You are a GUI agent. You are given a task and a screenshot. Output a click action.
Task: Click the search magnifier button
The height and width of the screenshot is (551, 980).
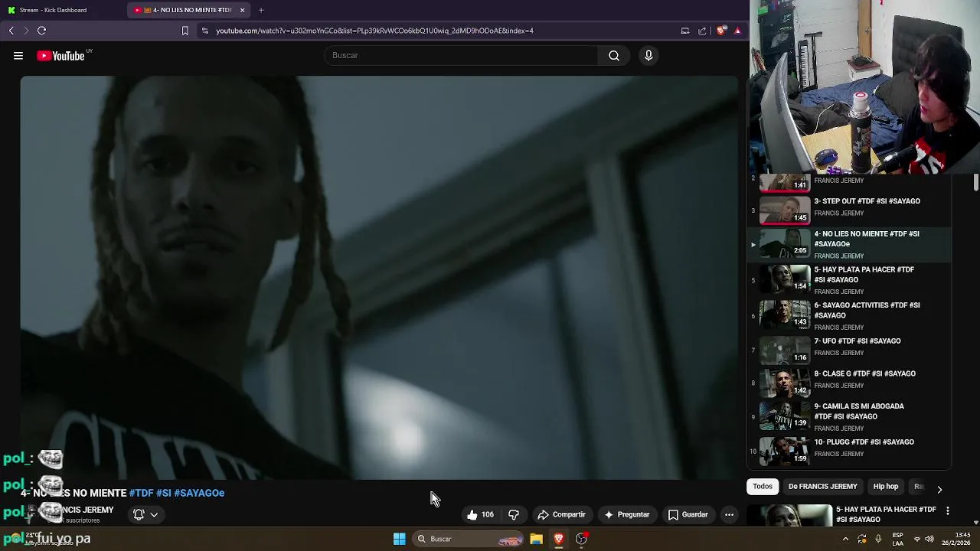[614, 55]
